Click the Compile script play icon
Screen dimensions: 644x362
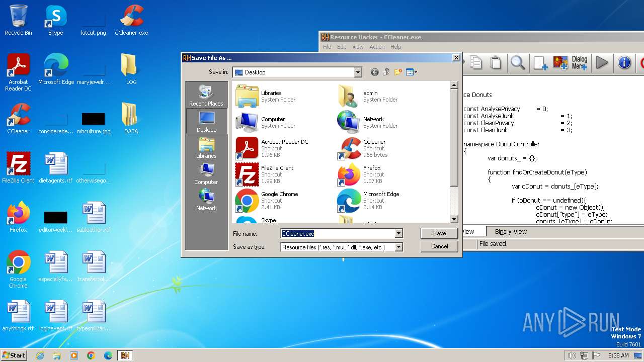point(602,62)
